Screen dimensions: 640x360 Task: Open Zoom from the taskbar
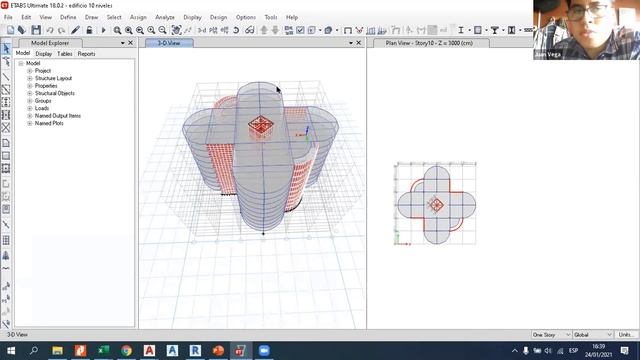(264, 351)
